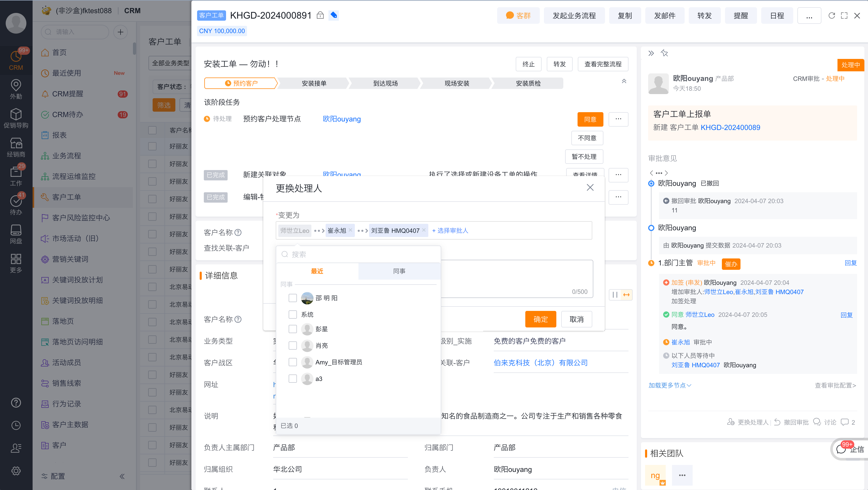Expand the 客户工单 sidebar section
Viewport: 868px width, 490px height.
(84, 197)
